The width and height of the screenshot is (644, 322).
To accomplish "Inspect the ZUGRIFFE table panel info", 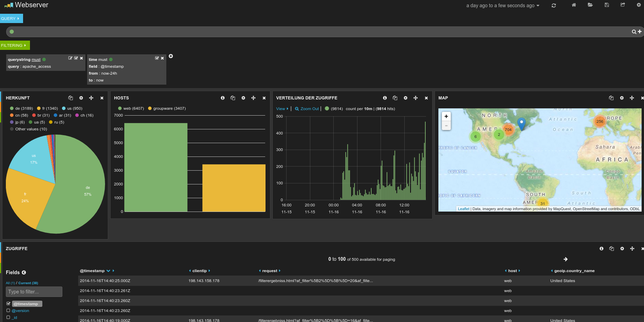I will (x=602, y=249).
